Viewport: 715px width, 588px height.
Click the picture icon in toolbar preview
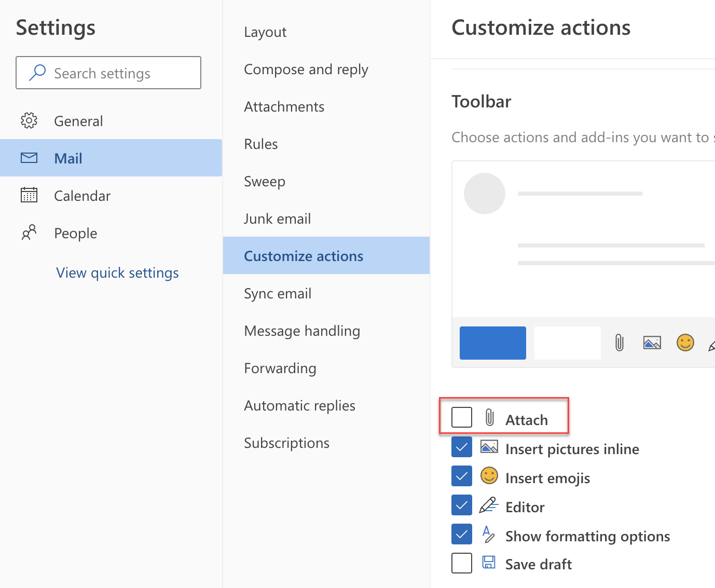coord(652,343)
